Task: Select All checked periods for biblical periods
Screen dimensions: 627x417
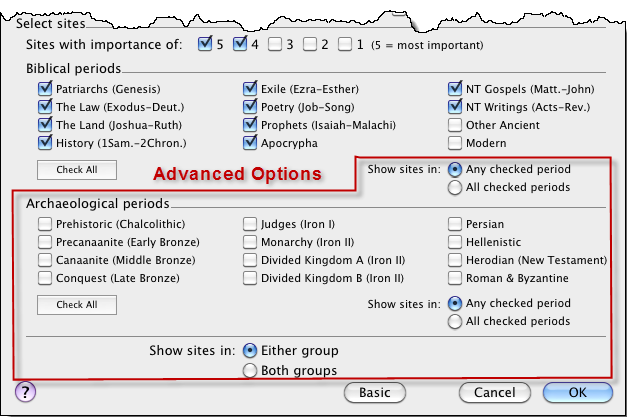Action: (x=456, y=187)
